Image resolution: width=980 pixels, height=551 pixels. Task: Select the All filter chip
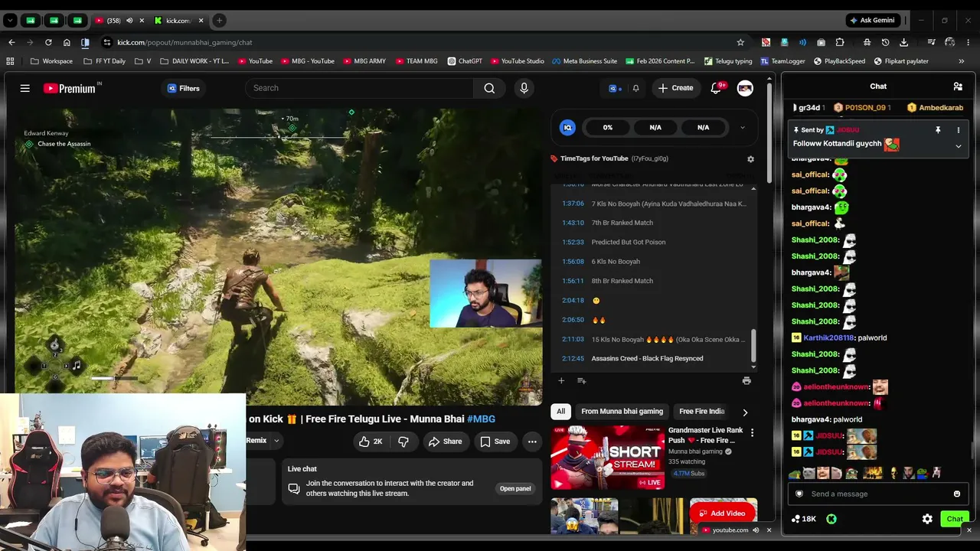coord(560,412)
